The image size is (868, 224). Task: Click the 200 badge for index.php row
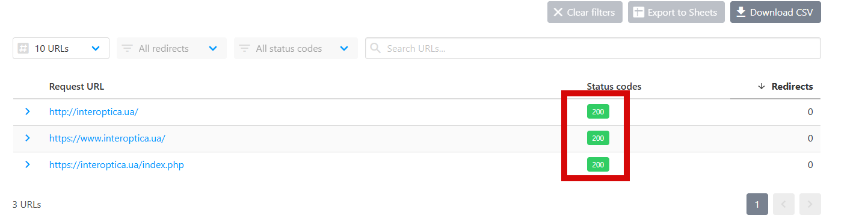[598, 164]
